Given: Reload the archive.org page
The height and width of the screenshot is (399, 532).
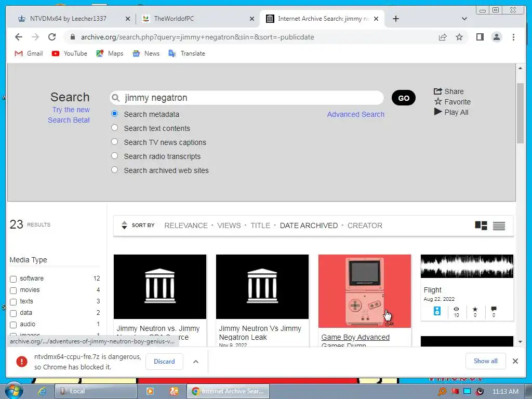Looking at the screenshot, I should (52, 37).
